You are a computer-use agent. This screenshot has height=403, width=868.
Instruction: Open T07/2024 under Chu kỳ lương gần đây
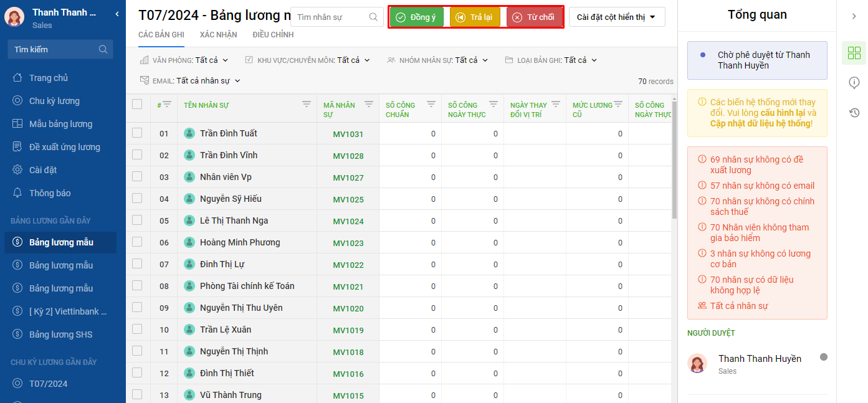click(x=60, y=384)
